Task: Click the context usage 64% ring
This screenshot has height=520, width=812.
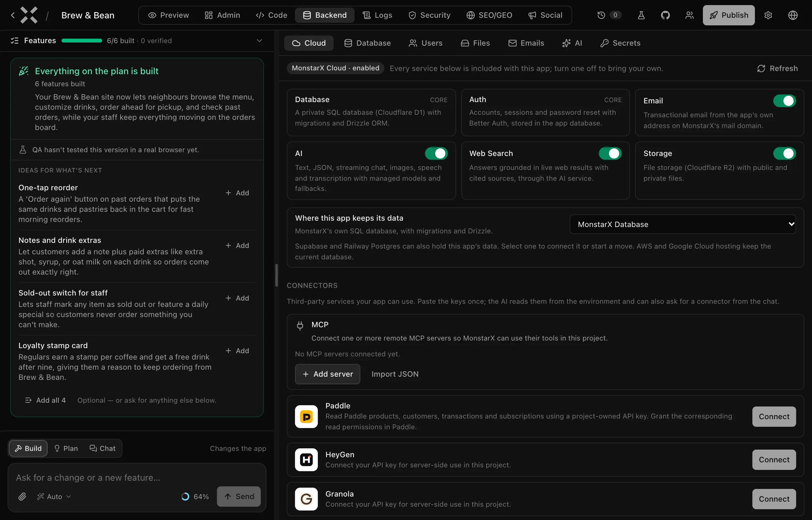Action: click(185, 496)
